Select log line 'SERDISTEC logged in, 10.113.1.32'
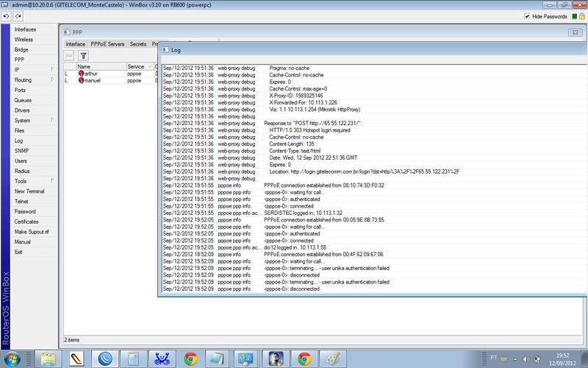 (x=303, y=213)
